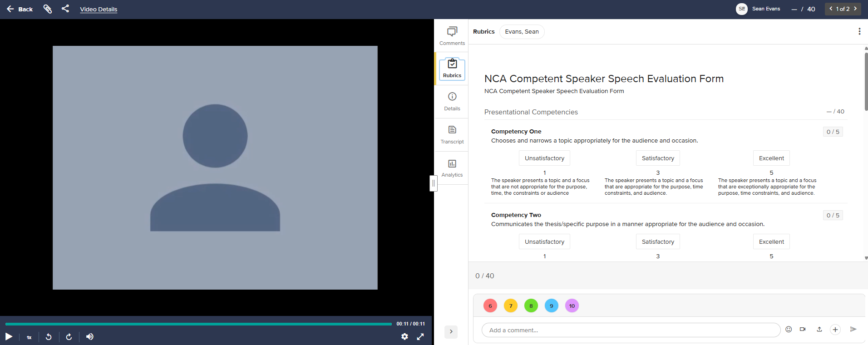Click Competency Two score field 0 / 5
The width and height of the screenshot is (868, 345).
pyautogui.click(x=833, y=215)
